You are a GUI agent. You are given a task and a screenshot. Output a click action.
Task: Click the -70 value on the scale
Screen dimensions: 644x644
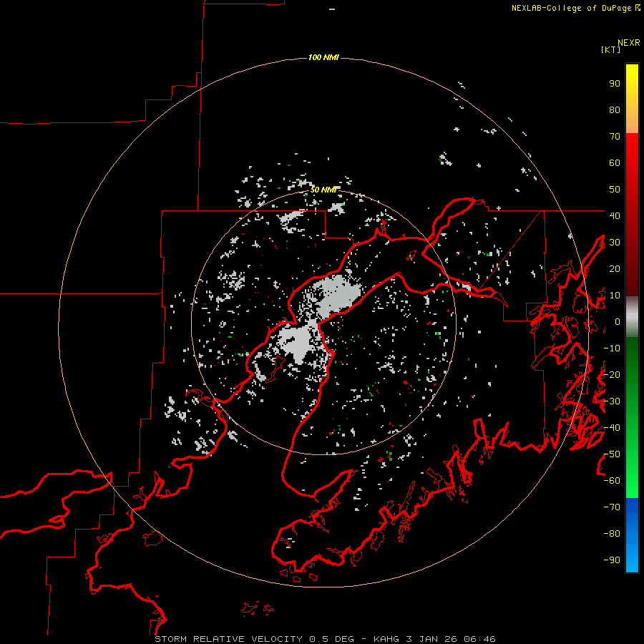(x=612, y=507)
